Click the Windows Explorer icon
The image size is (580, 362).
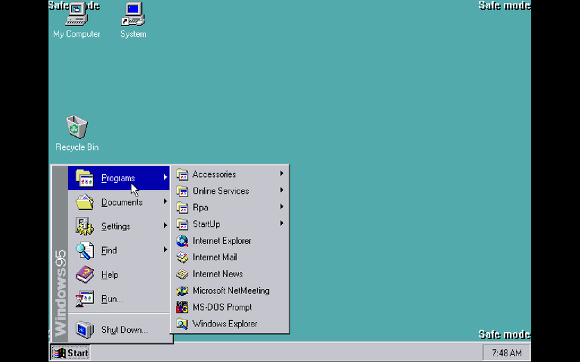tap(182, 324)
